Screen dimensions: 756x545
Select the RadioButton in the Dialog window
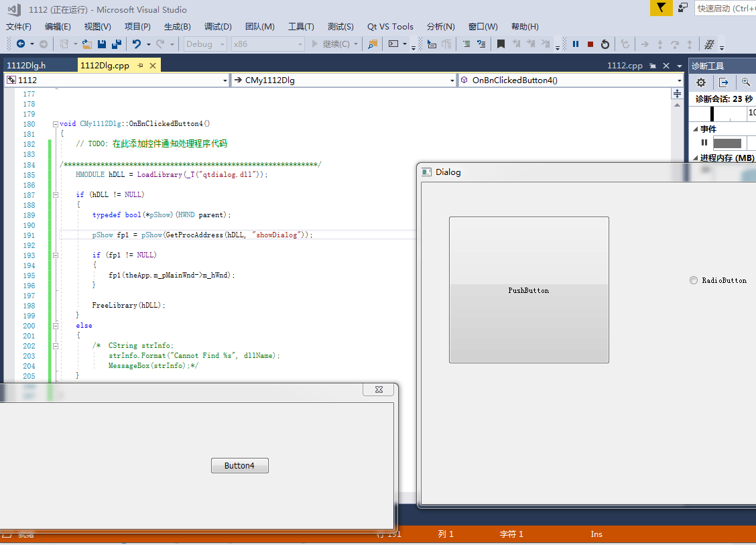(694, 280)
